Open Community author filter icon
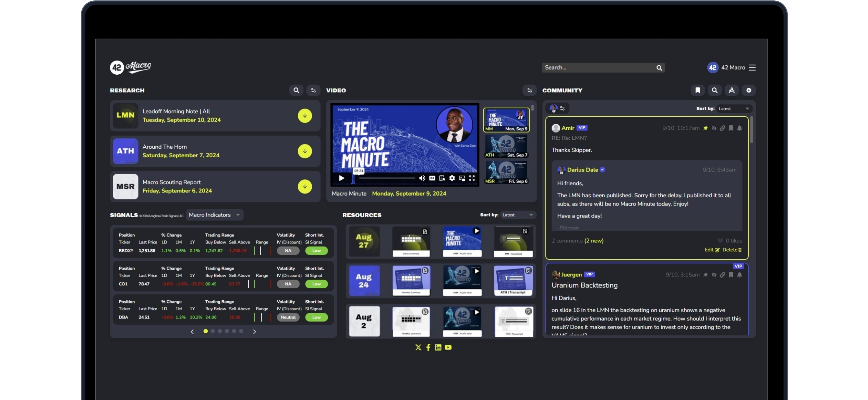 click(557, 108)
